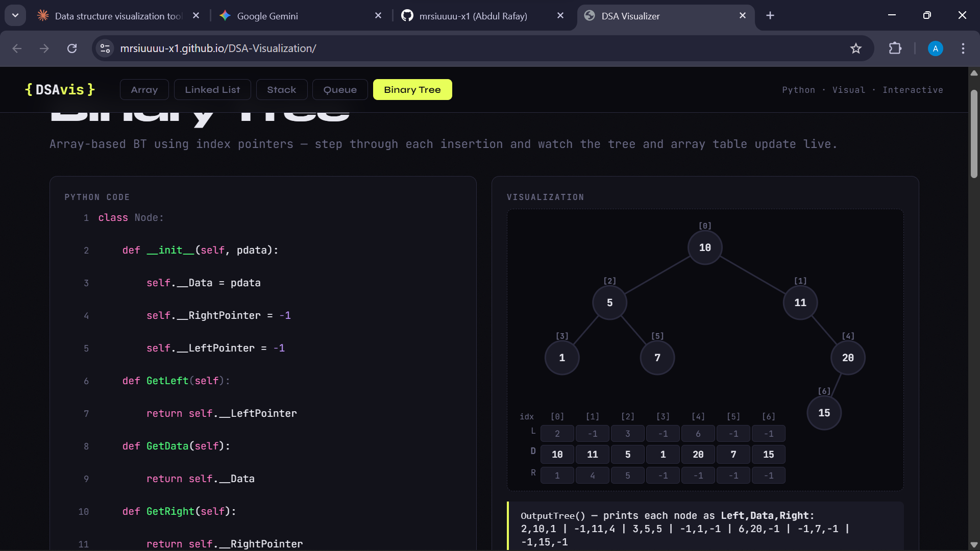Select the Stack section button
Viewport: 980px width, 551px height.
281,90
